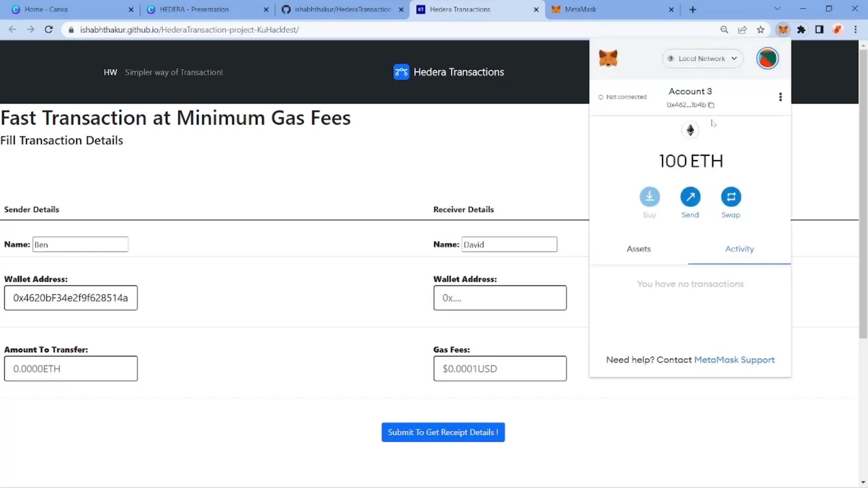The height and width of the screenshot is (488, 868).
Task: Open the Chrome extensions puzzle icon
Action: pos(801,30)
